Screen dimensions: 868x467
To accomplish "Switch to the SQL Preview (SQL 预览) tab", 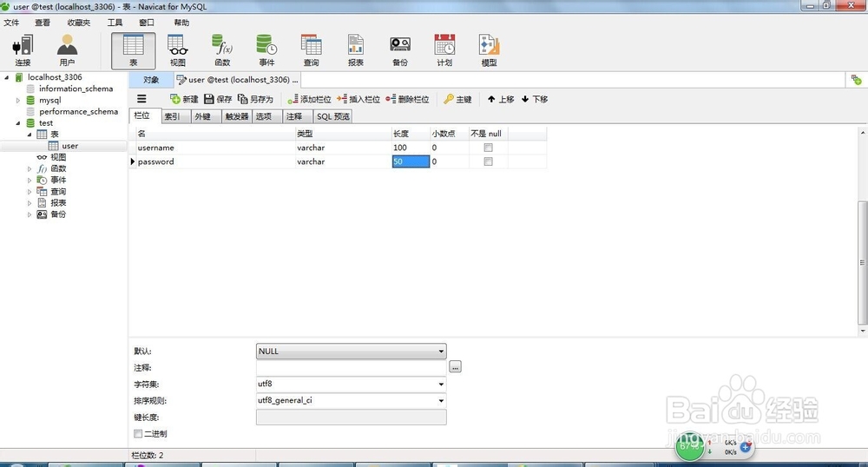I will [333, 116].
